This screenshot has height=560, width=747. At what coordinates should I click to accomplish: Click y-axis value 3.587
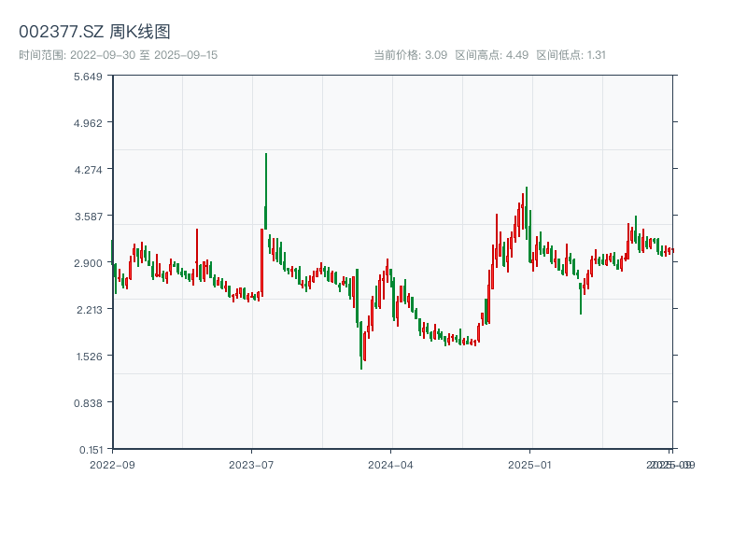point(88,217)
